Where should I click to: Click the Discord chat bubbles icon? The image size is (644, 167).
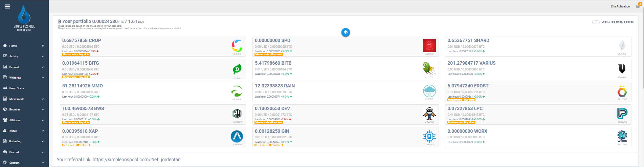[x=5, y=152]
